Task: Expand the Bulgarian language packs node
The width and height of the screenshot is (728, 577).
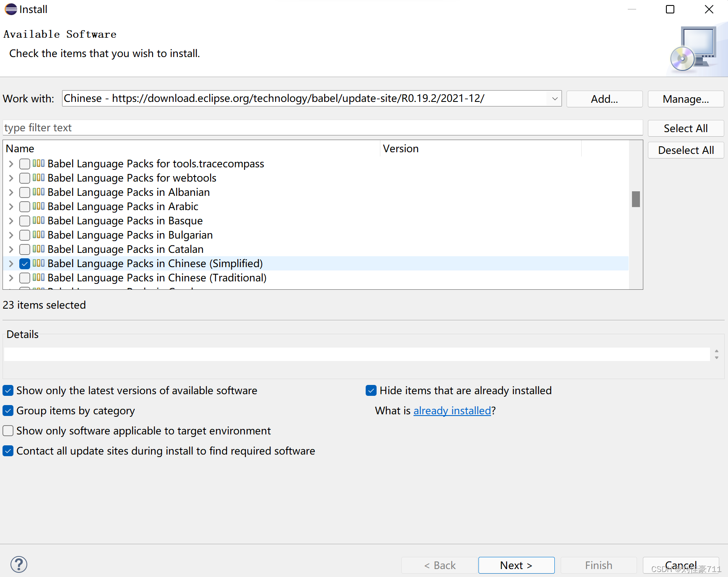Action: tap(11, 235)
